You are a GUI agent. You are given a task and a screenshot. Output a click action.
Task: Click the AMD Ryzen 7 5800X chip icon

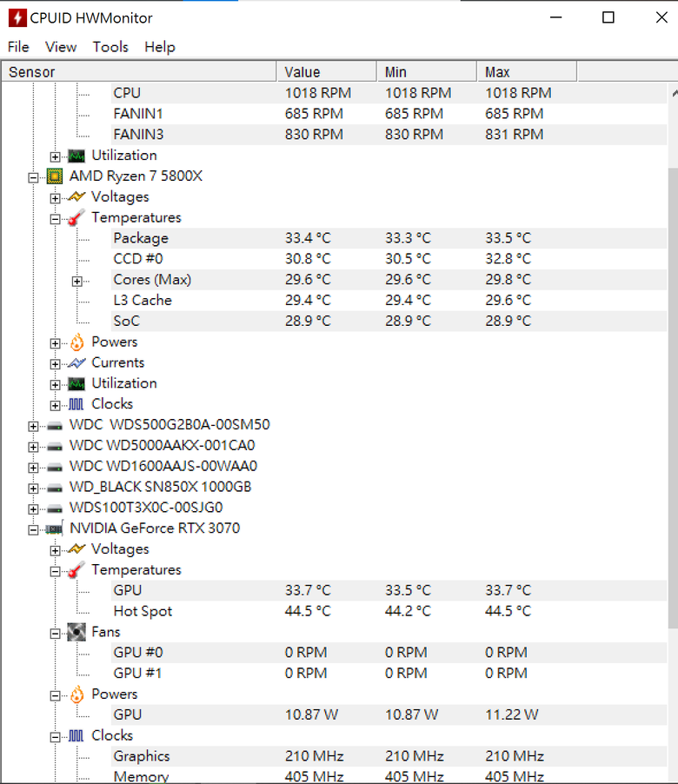(55, 176)
